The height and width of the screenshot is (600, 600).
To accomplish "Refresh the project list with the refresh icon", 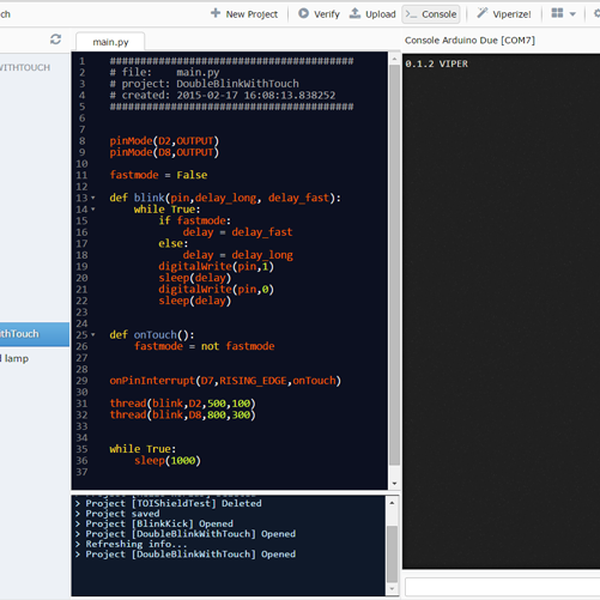I will click(x=56, y=39).
